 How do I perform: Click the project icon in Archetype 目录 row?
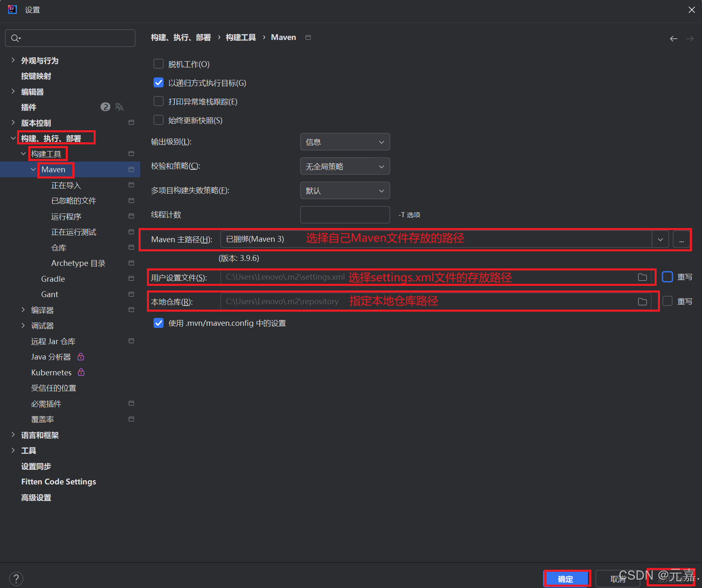click(x=131, y=263)
